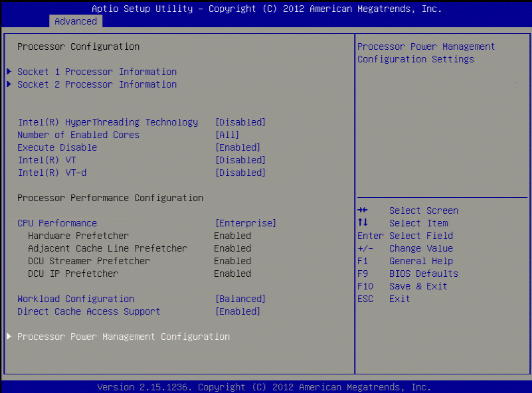Click Processor Power Management help description
532x393 pixels.
(x=426, y=53)
